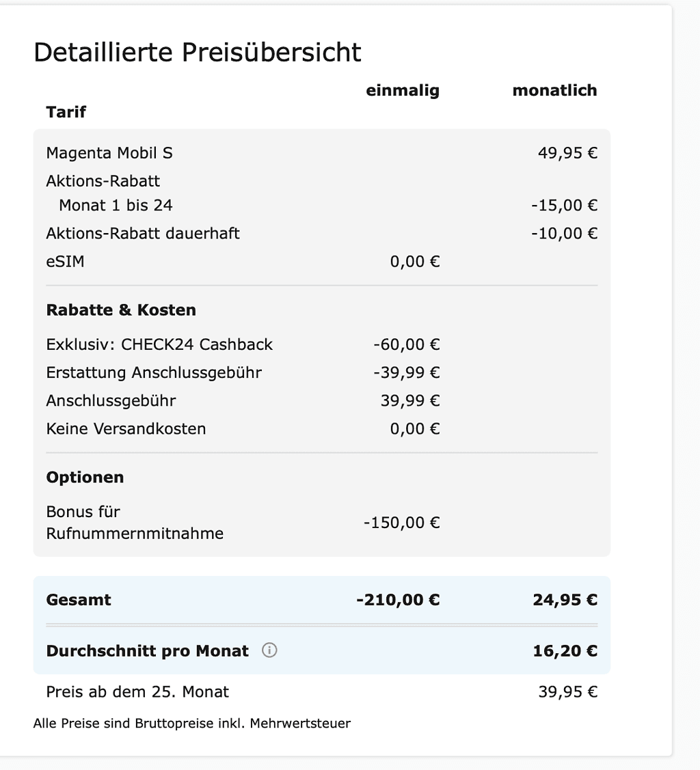This screenshot has height=770, width=700.
Task: Click the Erstattung Anschlussgebühr label
Action: (x=154, y=372)
